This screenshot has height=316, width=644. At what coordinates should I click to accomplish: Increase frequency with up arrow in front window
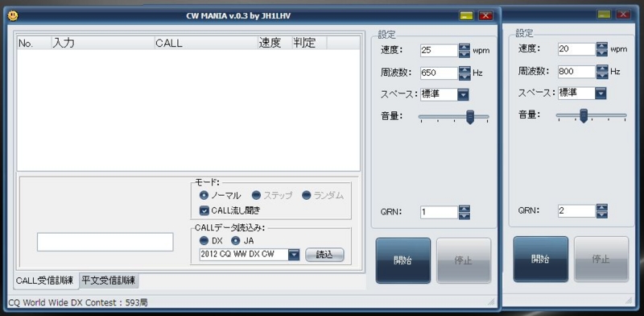[x=464, y=70]
